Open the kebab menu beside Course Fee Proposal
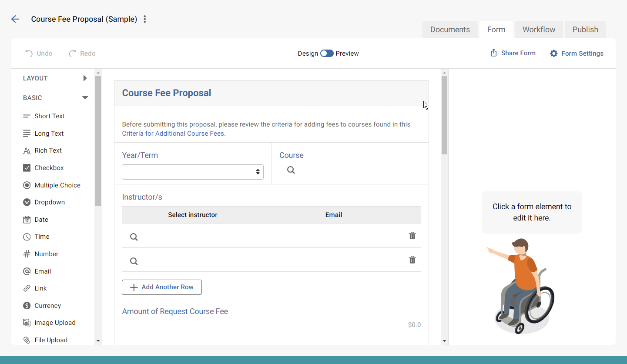Viewport: 627px width, 364px height. [x=144, y=19]
